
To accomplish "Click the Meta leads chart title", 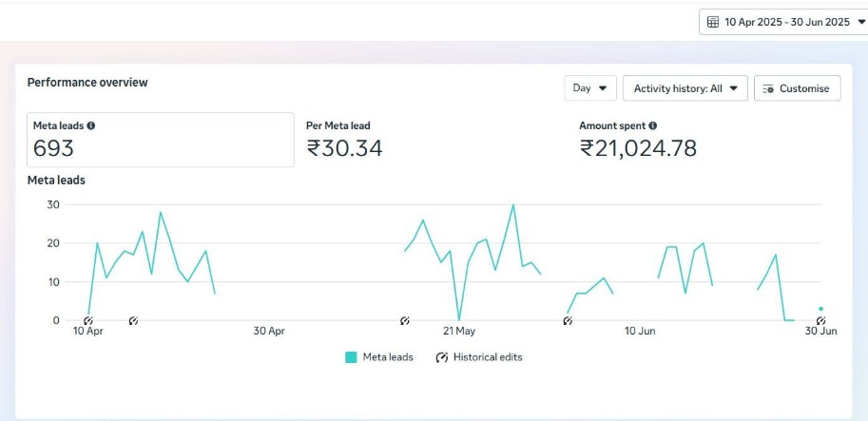I will point(56,181).
